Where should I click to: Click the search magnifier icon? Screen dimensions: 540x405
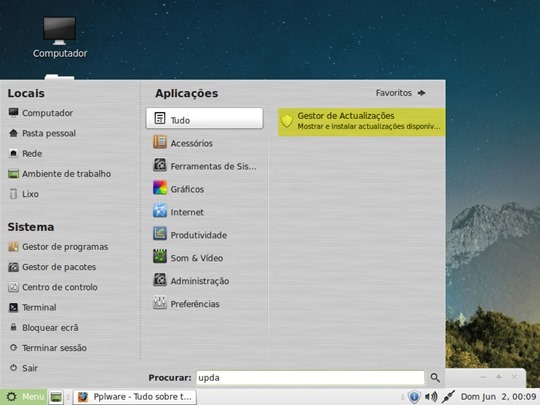point(435,378)
